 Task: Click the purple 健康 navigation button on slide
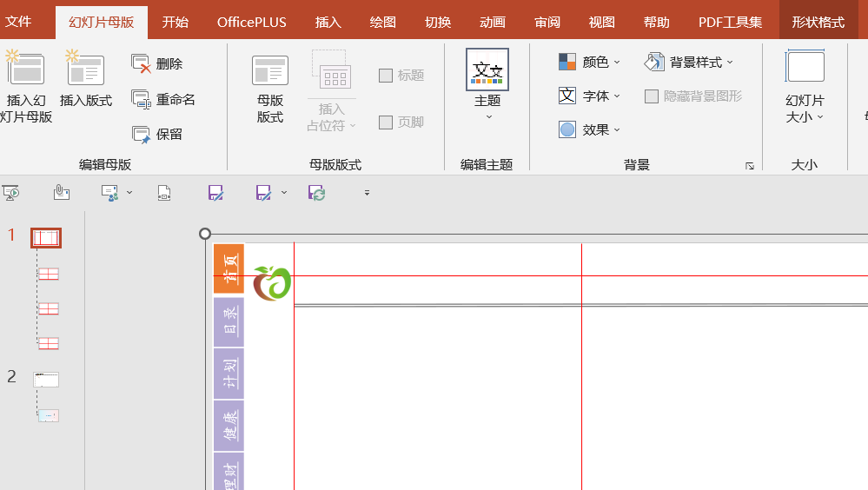pos(229,426)
